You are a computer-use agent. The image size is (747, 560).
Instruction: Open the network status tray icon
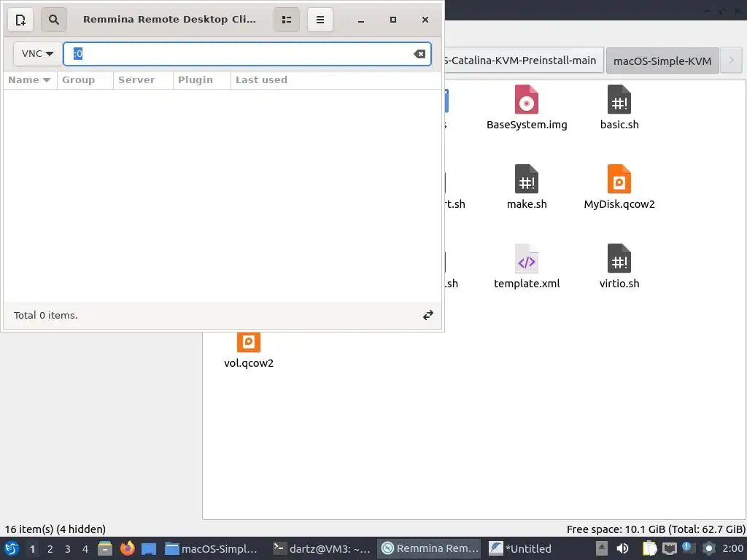670,548
